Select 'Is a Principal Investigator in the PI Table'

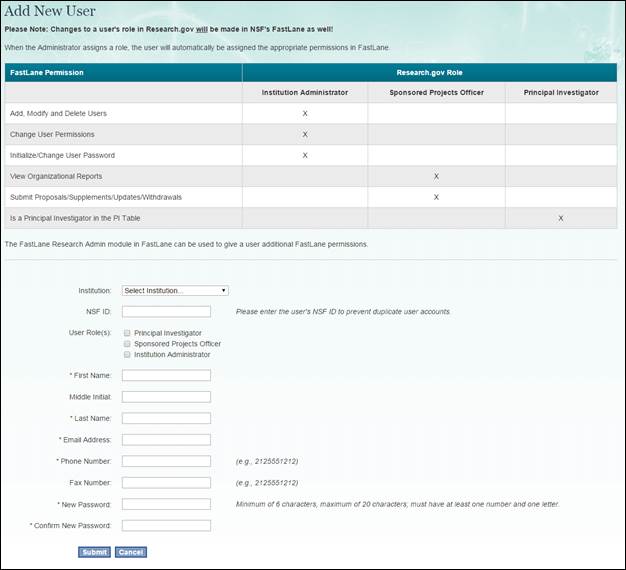click(75, 218)
